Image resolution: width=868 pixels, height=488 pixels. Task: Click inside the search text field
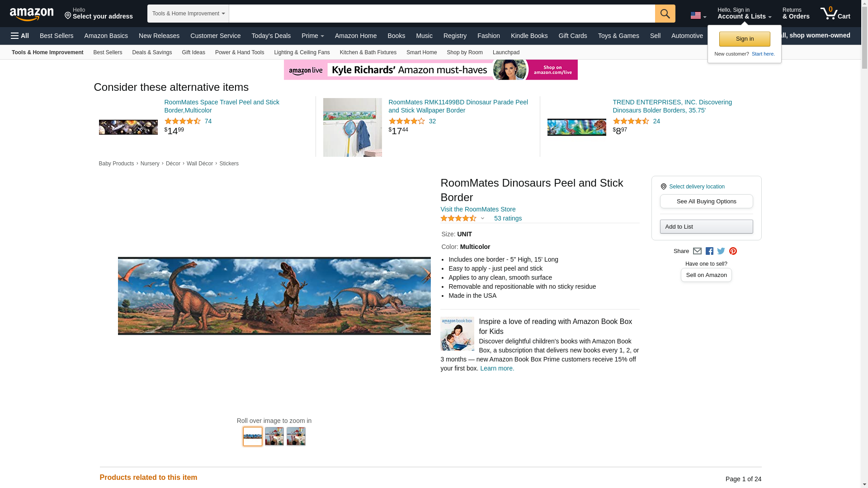pos(441,14)
